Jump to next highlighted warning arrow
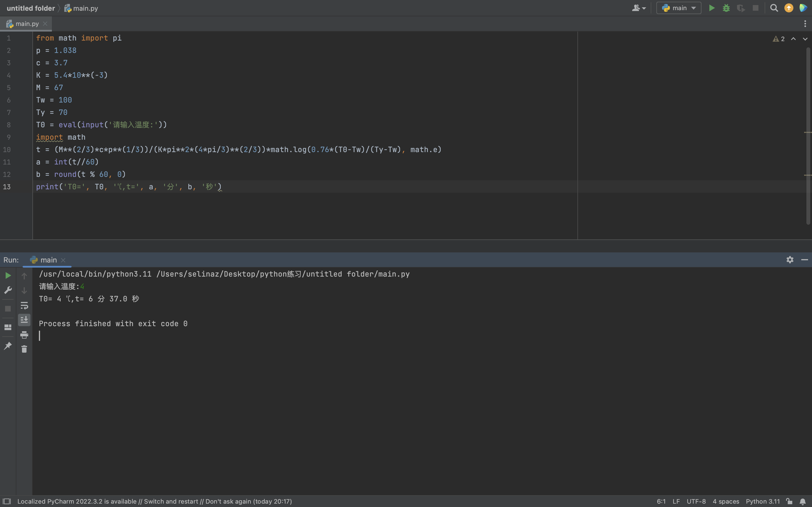This screenshot has height=507, width=812. pyautogui.click(x=805, y=39)
